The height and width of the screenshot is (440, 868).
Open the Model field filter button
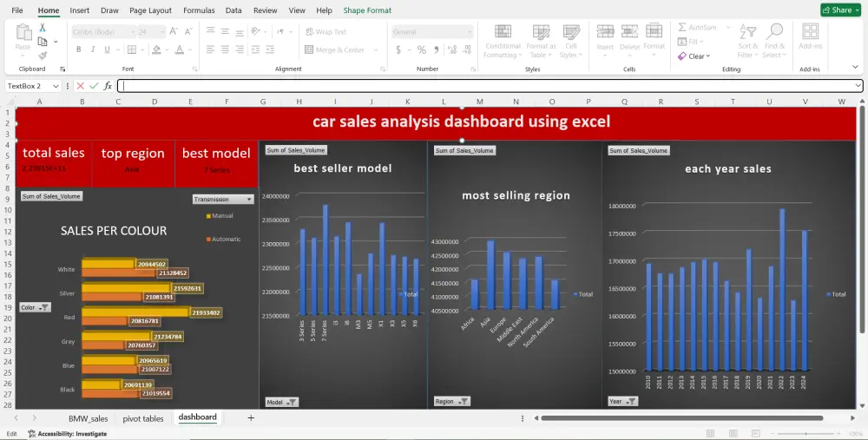coord(282,403)
